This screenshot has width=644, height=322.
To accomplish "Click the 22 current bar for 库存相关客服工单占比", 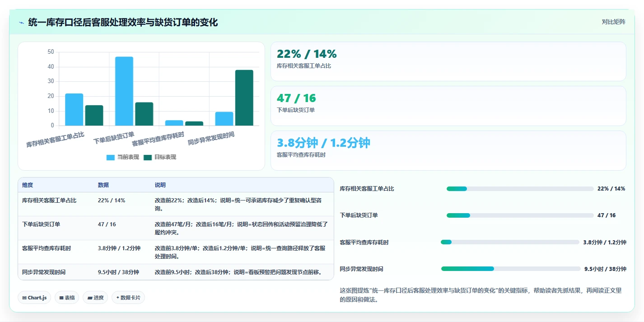I will tap(74, 109).
